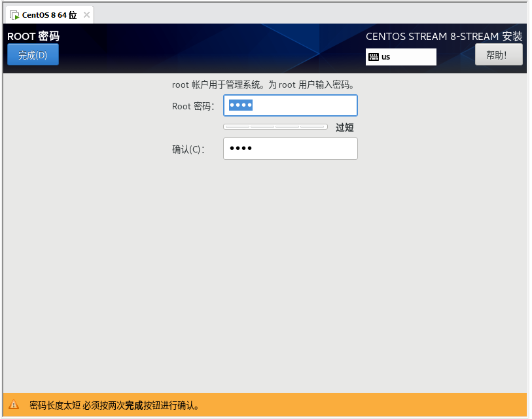Viewport: 532px width, 419px height.
Task: Click the Root 密码 field label
Action: click(x=193, y=106)
